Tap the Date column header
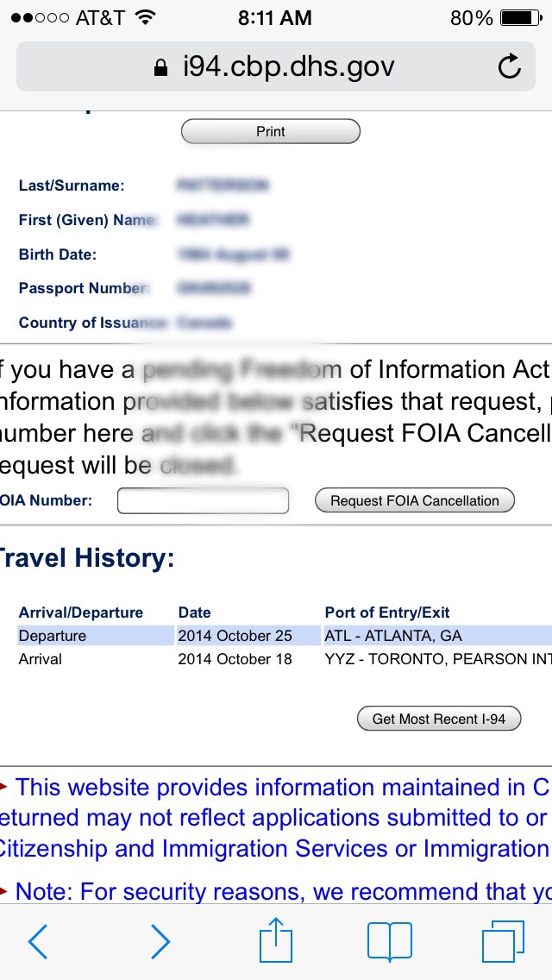This screenshot has height=980, width=552. coord(194,612)
